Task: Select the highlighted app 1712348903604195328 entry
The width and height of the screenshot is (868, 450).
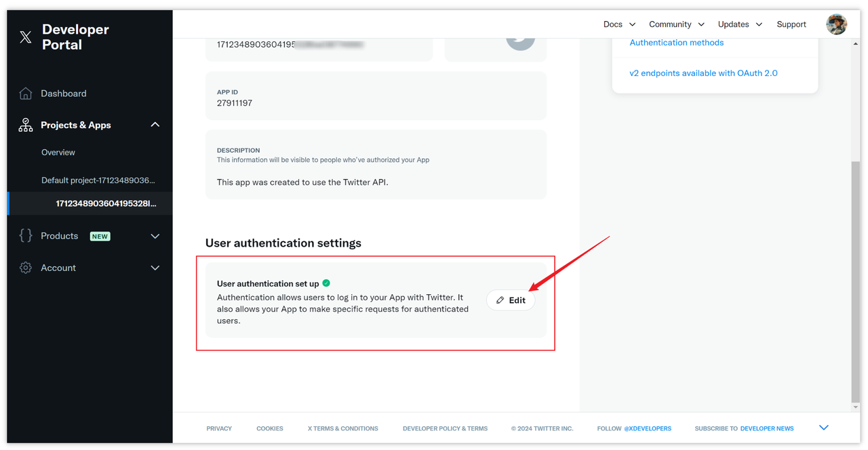Action: coord(106,204)
